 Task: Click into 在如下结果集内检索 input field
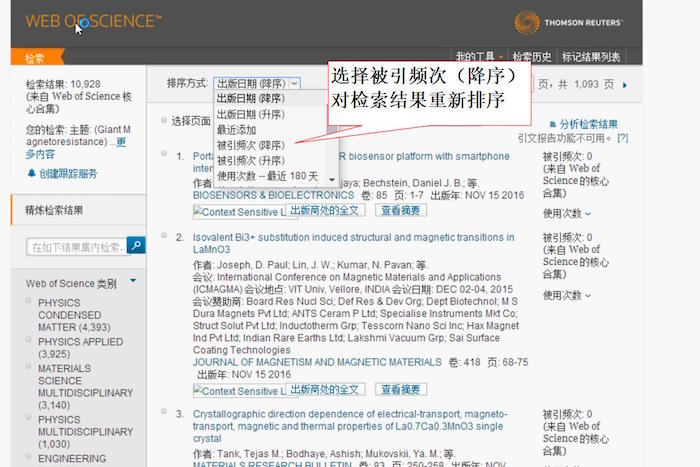[x=77, y=247]
